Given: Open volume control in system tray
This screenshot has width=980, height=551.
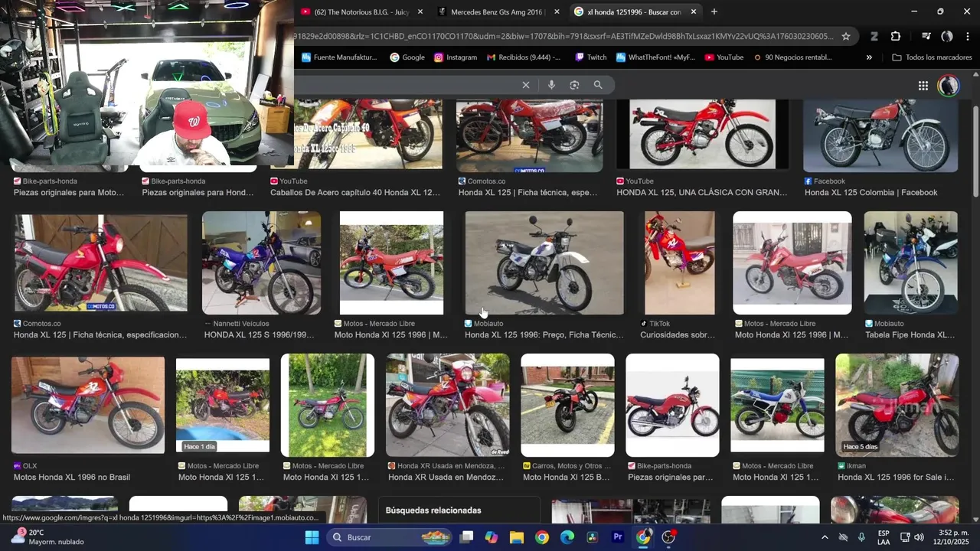Looking at the screenshot, I should pyautogui.click(x=919, y=537).
